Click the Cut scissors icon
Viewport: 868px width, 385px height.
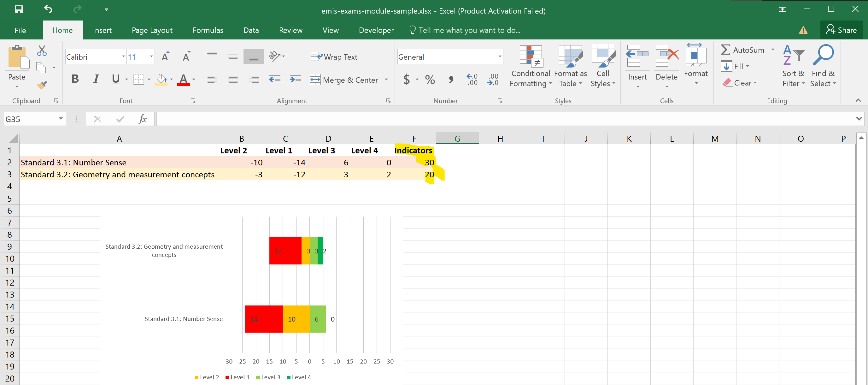click(42, 51)
